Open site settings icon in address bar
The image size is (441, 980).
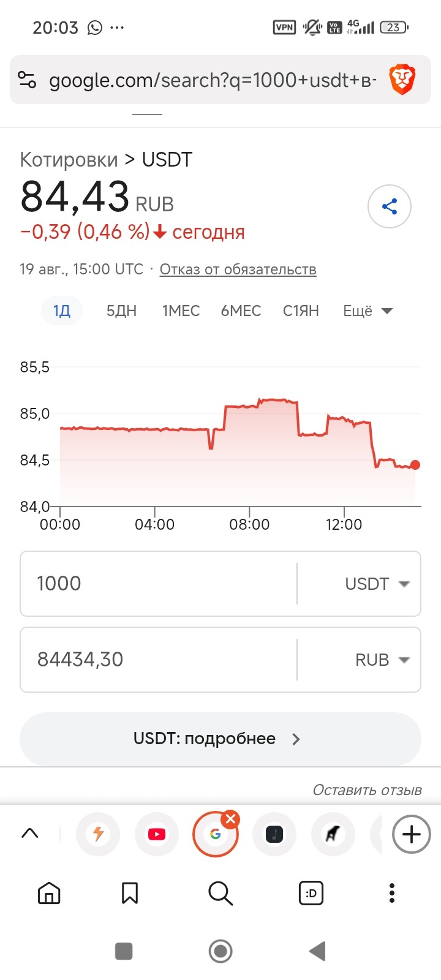tap(27, 80)
